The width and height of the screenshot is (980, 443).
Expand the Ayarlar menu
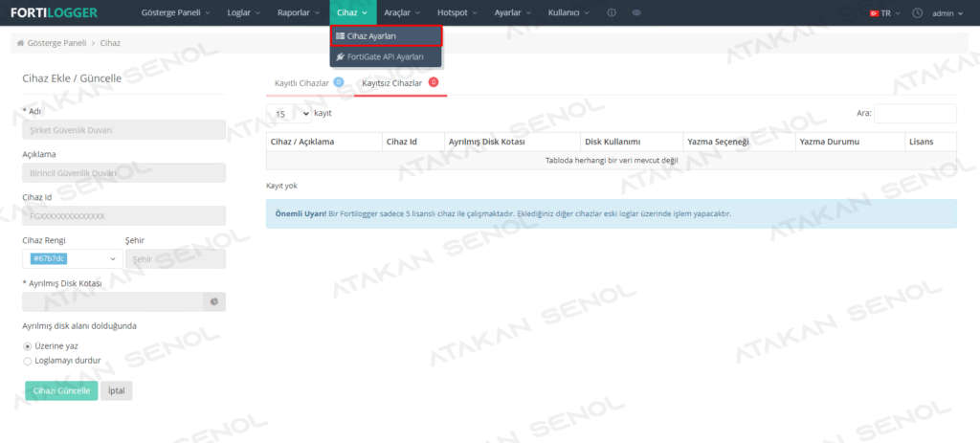513,12
